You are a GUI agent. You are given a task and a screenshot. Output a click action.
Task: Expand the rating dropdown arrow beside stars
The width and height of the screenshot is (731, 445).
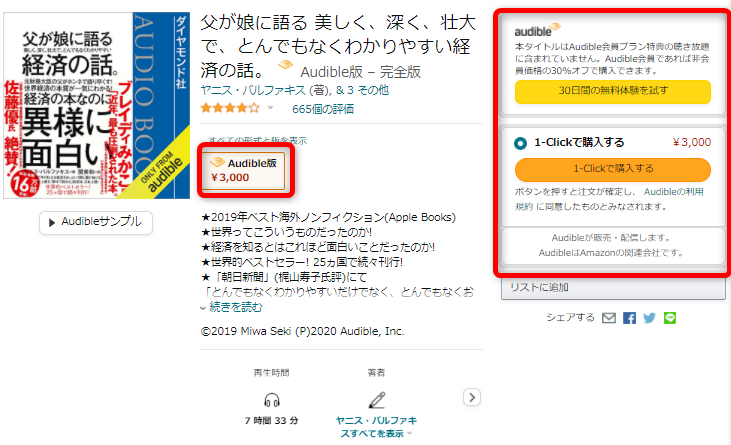coord(269,109)
